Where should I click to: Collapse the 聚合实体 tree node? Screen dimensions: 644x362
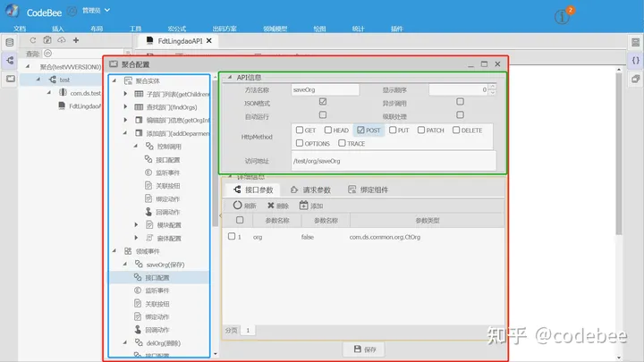(x=114, y=80)
